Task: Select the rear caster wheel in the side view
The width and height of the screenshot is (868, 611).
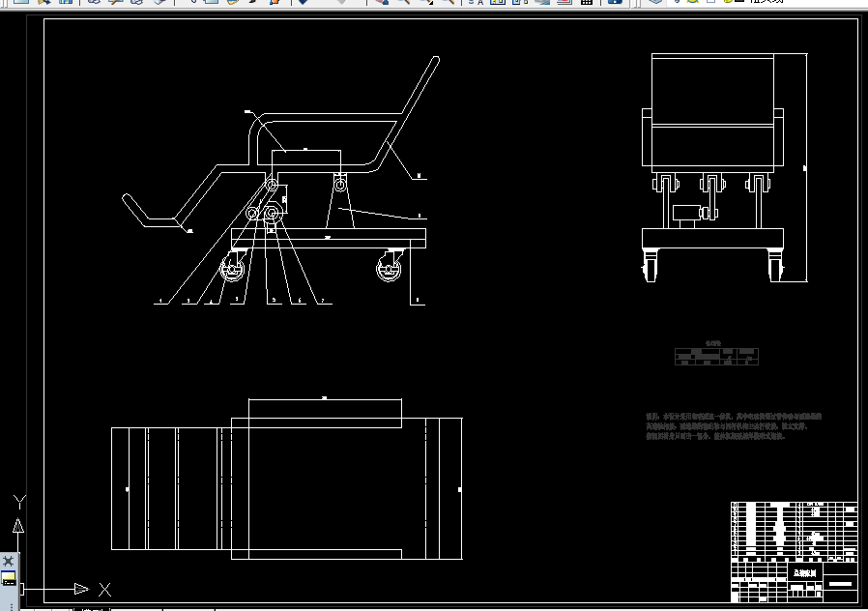Action: [390, 269]
